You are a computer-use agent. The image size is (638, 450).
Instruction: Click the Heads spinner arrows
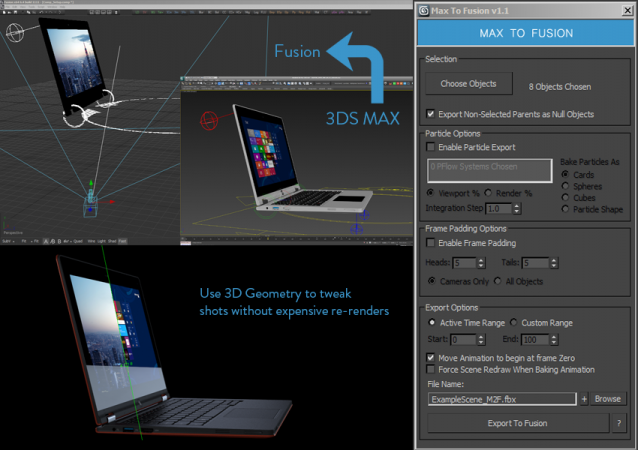[x=481, y=263]
